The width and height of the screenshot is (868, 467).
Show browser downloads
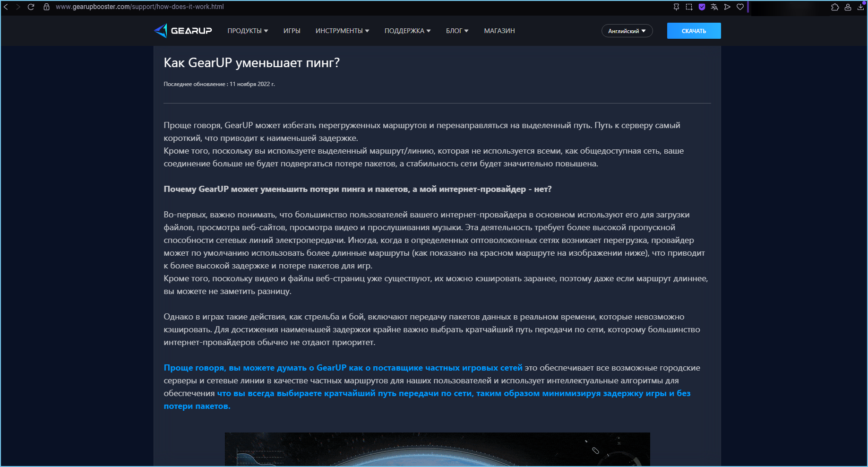coord(860,7)
